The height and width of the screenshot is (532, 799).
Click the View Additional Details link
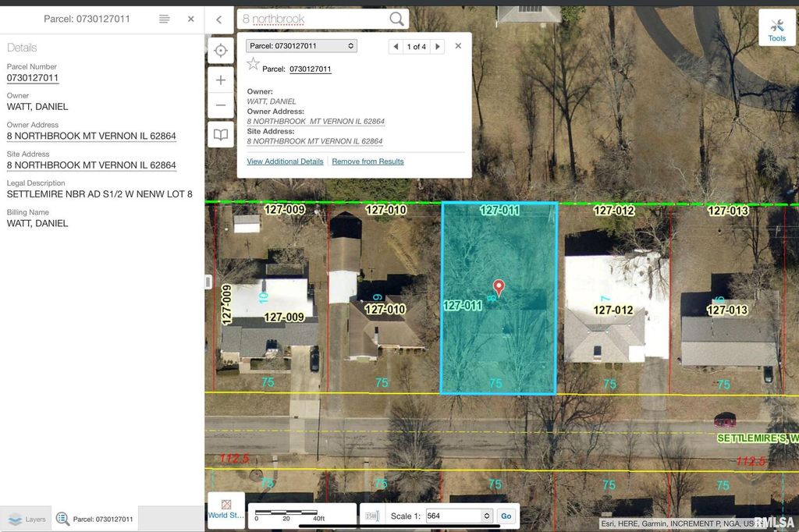pyautogui.click(x=285, y=161)
